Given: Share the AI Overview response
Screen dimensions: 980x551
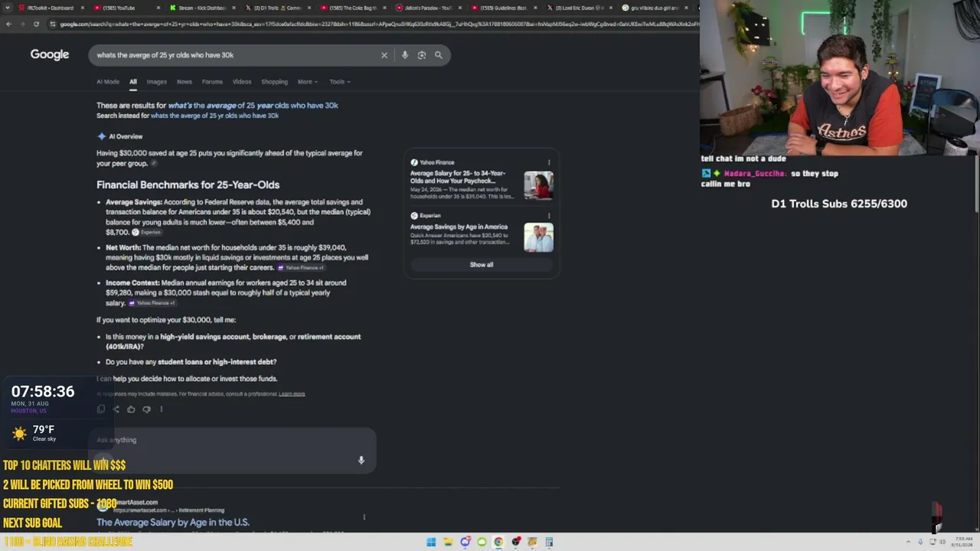Looking at the screenshot, I should coord(116,409).
